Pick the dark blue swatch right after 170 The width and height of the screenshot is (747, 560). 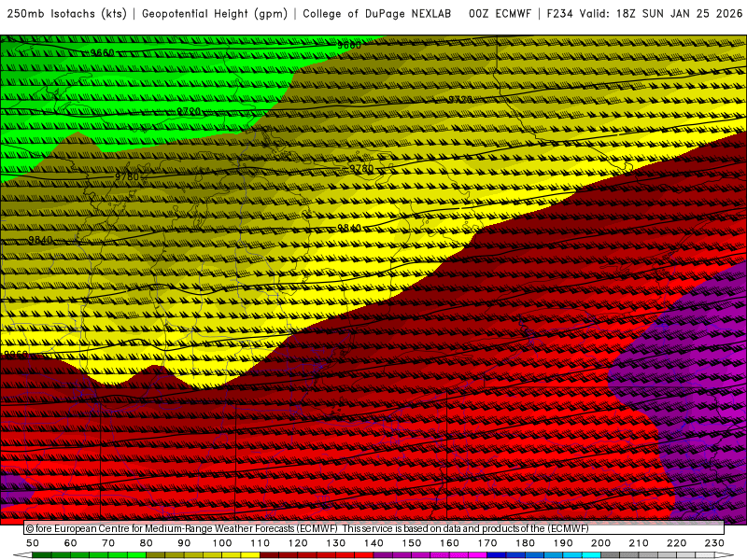(497, 555)
